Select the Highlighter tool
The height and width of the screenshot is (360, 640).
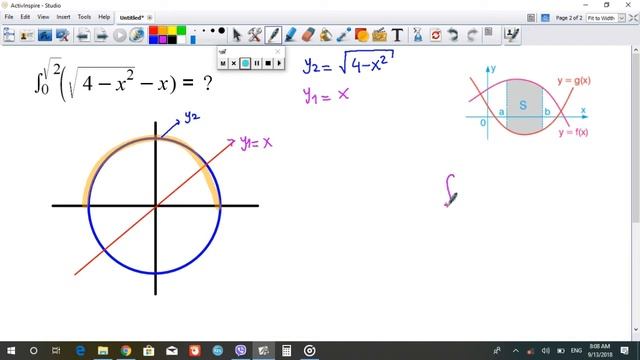pyautogui.click(x=291, y=36)
